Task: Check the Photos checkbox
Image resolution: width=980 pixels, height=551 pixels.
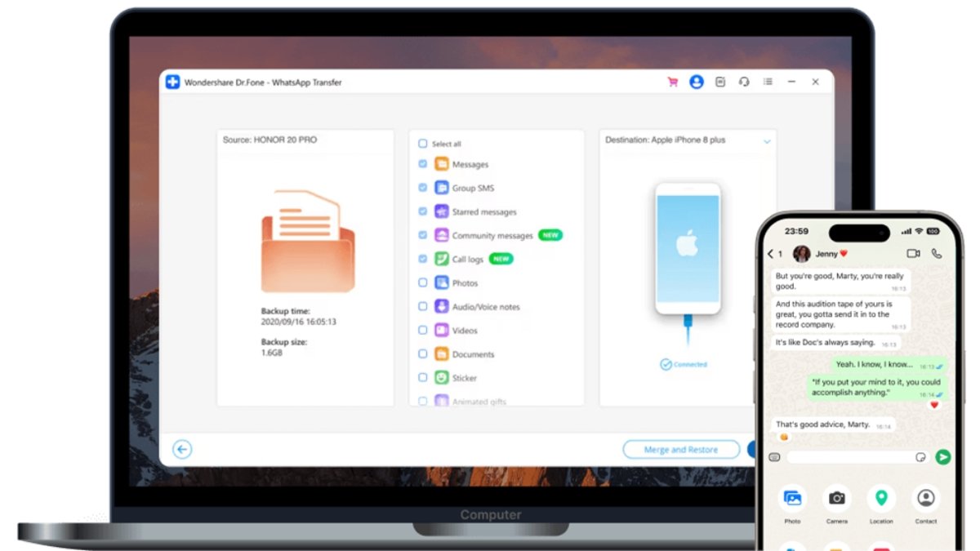Action: (x=423, y=282)
